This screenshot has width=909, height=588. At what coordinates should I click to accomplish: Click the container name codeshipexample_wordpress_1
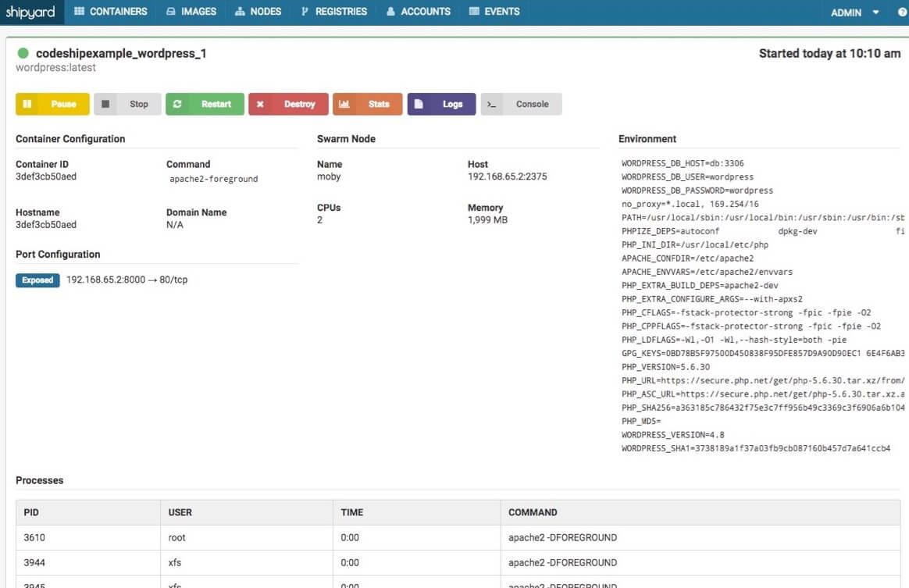click(121, 53)
